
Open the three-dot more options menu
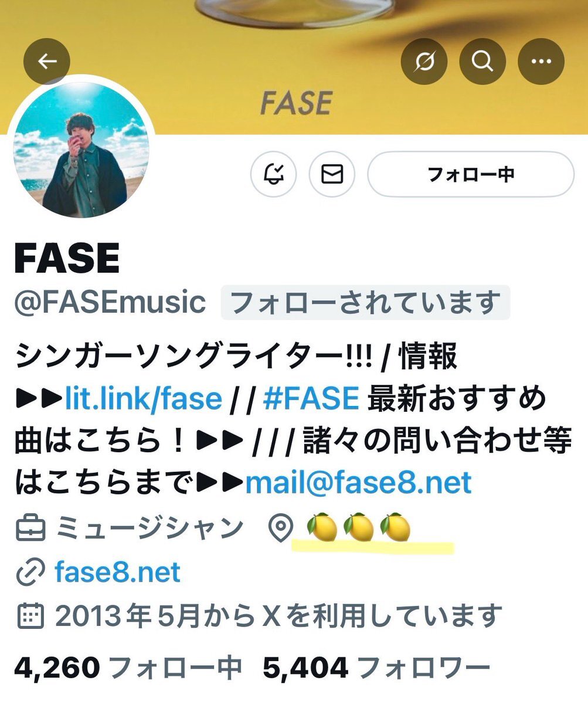[x=541, y=62]
